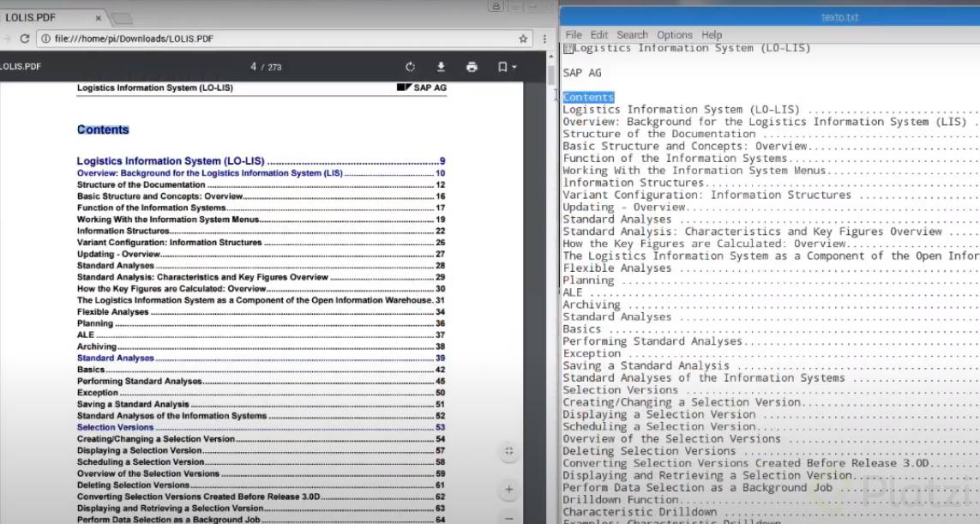Click 'How the Key Figures are Calculated' editor line

pyautogui.click(x=771, y=244)
